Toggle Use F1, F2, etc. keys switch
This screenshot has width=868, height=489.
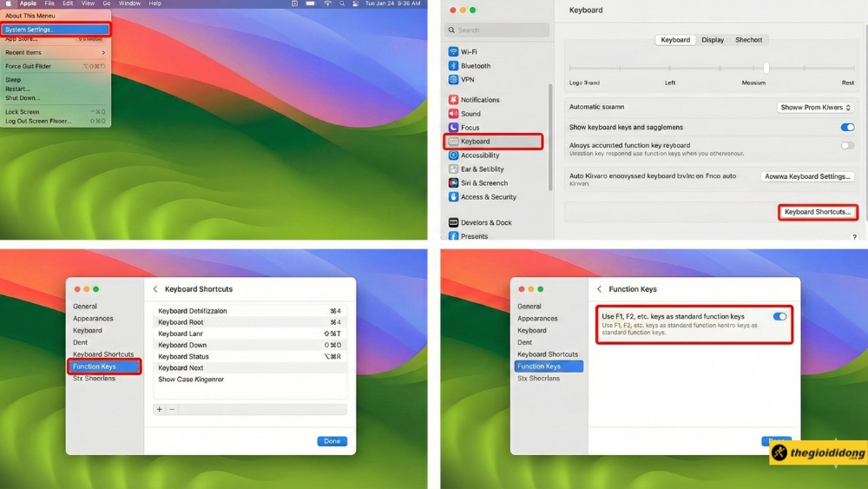779,317
